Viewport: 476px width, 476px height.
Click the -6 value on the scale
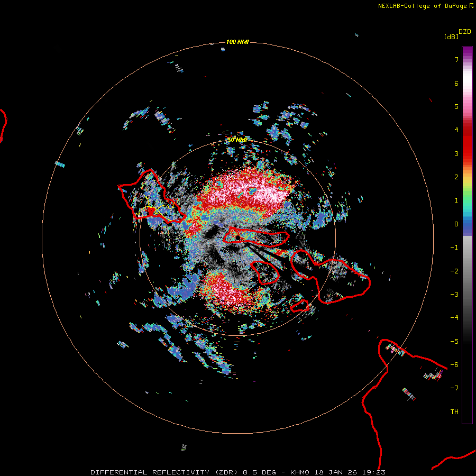[454, 365]
